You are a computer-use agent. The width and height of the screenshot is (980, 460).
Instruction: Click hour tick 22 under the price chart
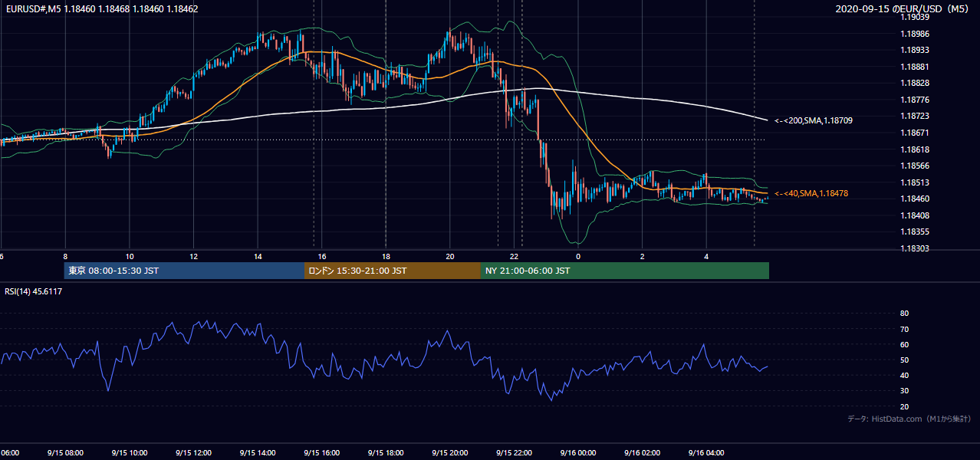tap(514, 257)
